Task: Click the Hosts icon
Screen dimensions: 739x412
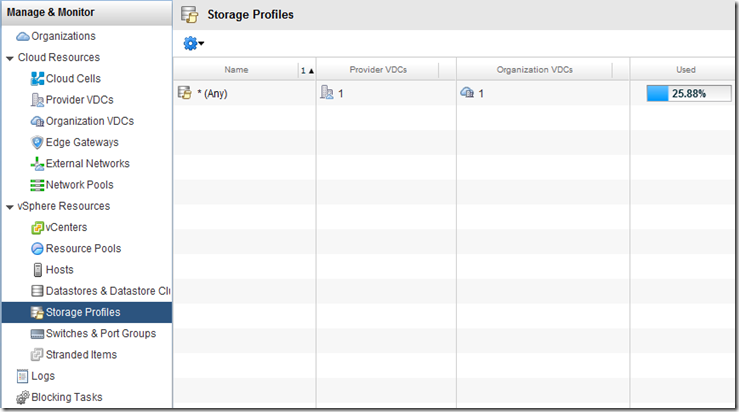Action: click(x=38, y=270)
